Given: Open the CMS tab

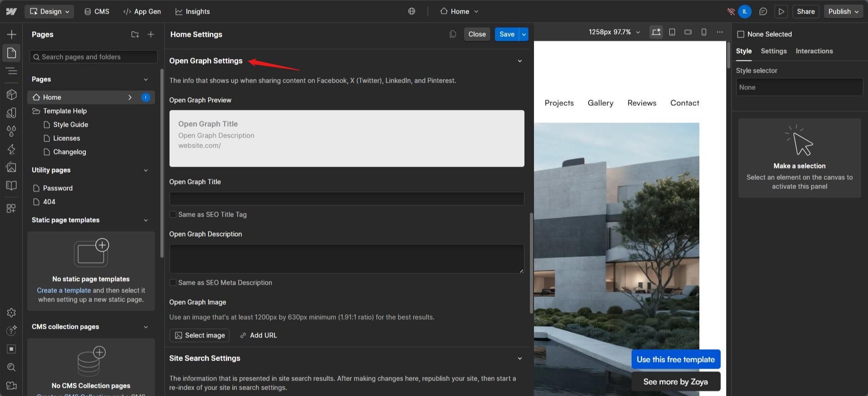Looking at the screenshot, I should (x=97, y=11).
